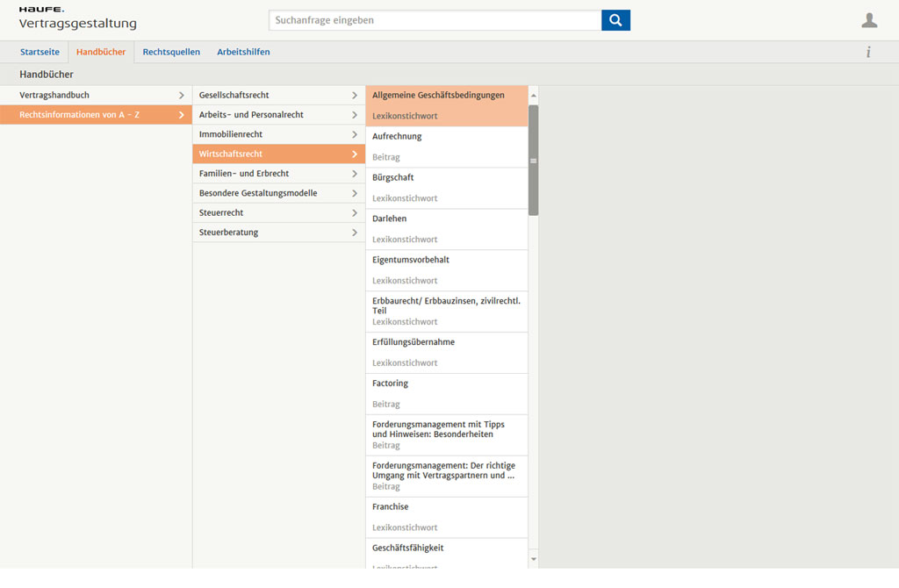Screen dimensions: 899x588
Task: Open the Darlehen entry
Action: [447, 229]
